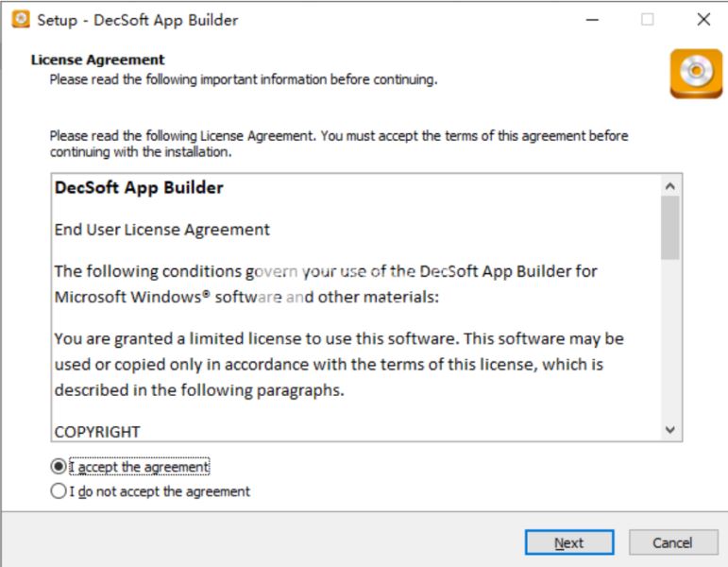Image resolution: width=728 pixels, height=567 pixels.
Task: Click the "Setup - DecSoft App Builder" title text
Action: [138, 20]
